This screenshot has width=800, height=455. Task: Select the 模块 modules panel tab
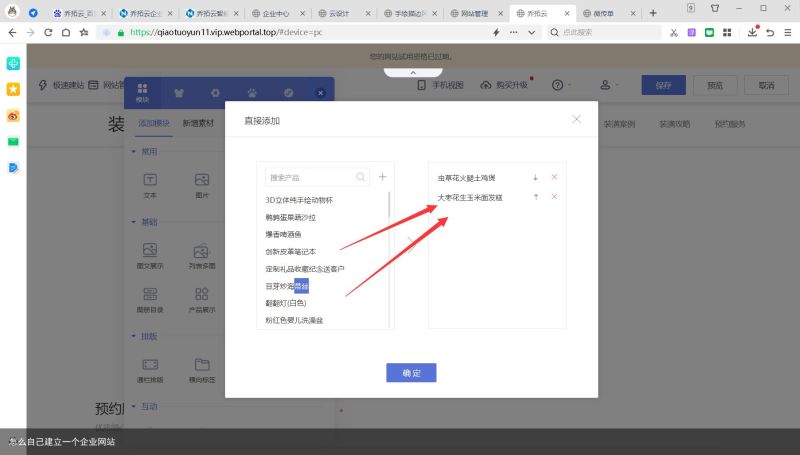click(x=142, y=93)
